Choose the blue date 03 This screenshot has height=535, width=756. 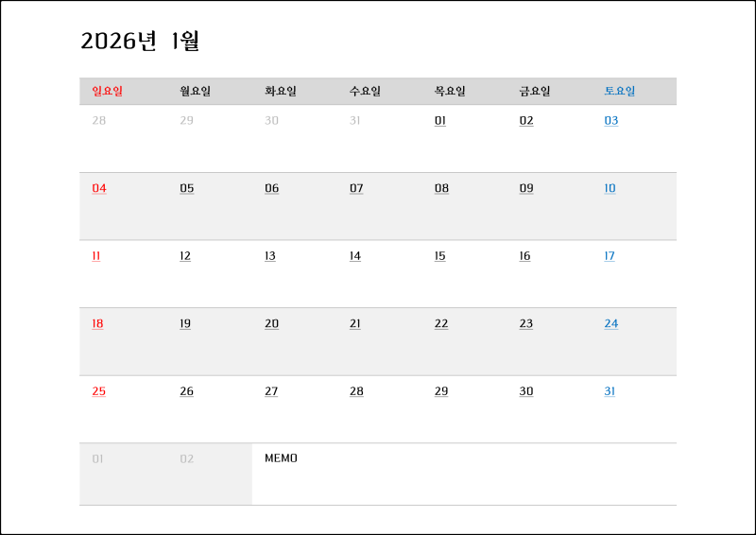(x=611, y=121)
